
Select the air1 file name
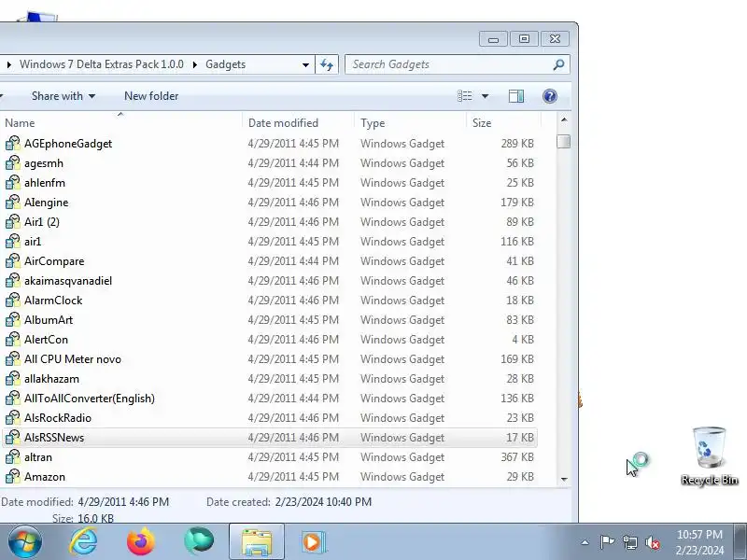tap(33, 242)
